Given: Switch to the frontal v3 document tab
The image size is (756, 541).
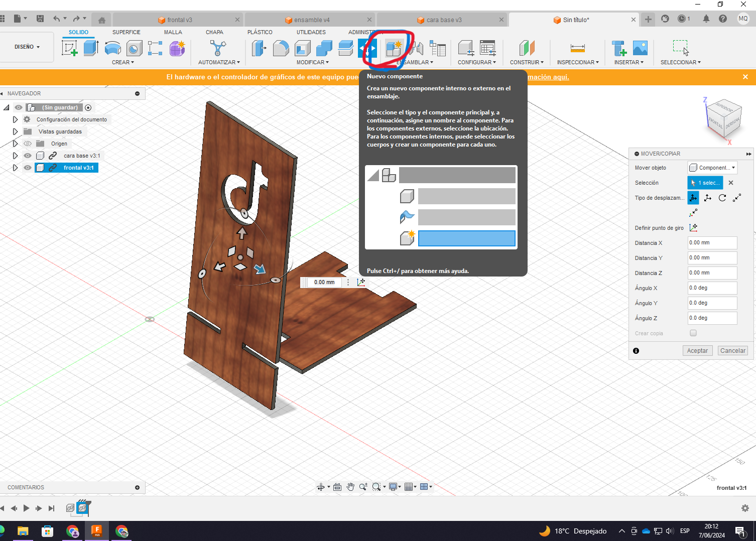Looking at the screenshot, I should tap(178, 20).
